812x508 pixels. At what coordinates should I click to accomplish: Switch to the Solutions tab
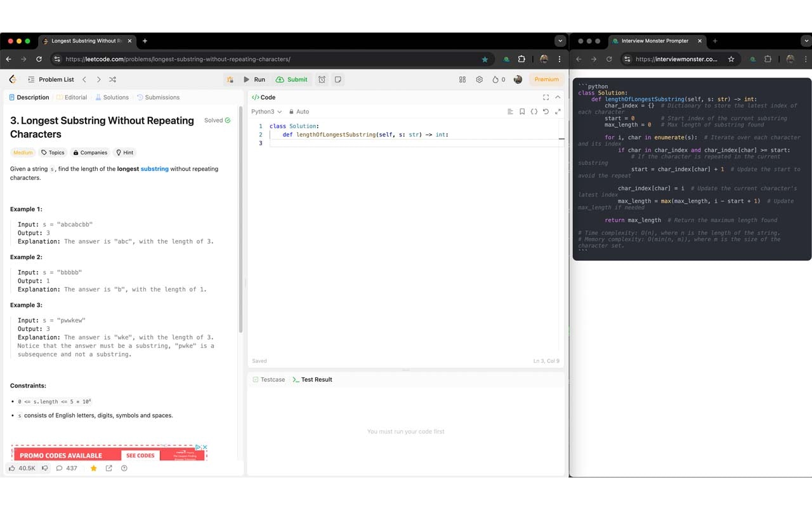(112, 97)
